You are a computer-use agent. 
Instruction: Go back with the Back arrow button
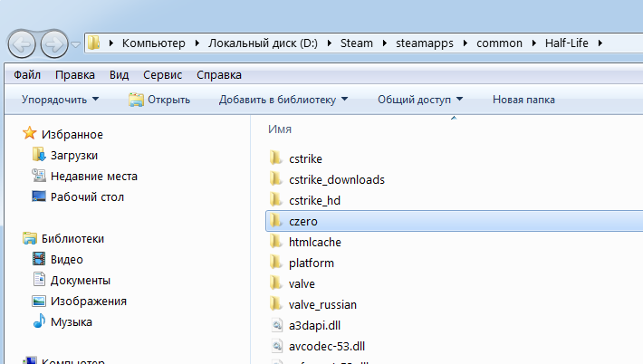pos(22,43)
